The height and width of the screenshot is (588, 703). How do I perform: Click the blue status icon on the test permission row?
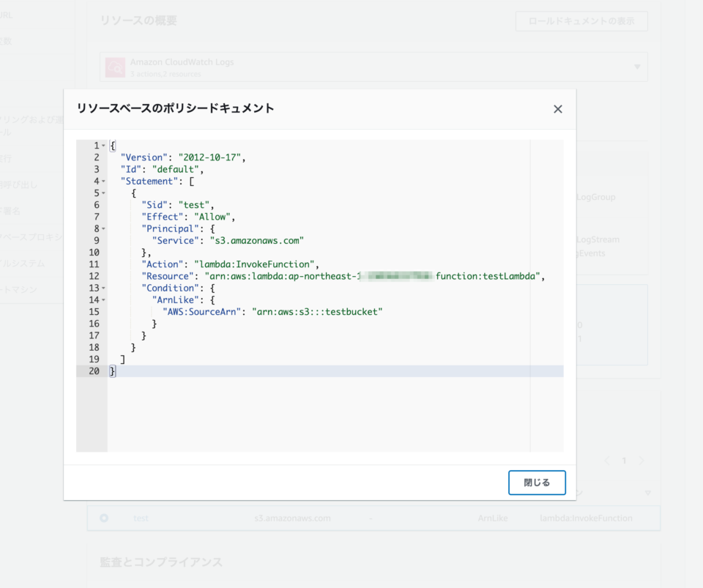point(104,518)
